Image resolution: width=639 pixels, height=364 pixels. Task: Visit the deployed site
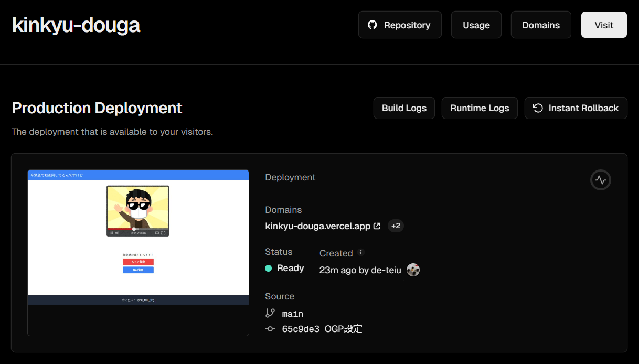[x=604, y=25]
